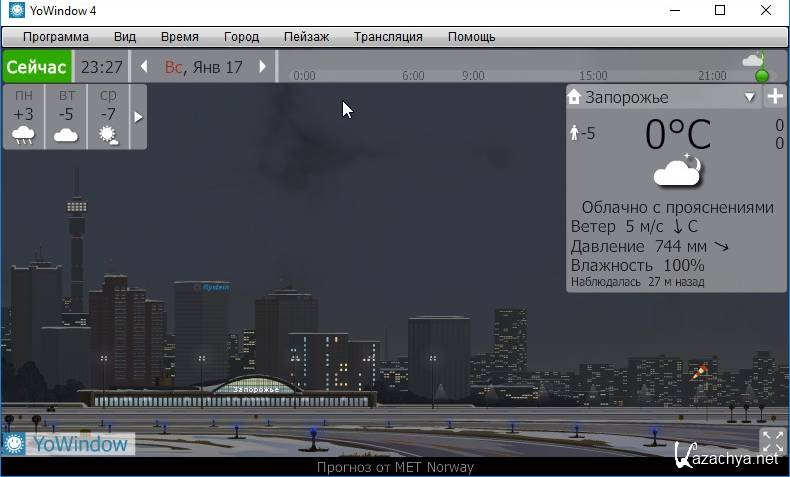Image resolution: width=790 pixels, height=477 pixels.
Task: Go to previous day arrow
Action: [144, 67]
